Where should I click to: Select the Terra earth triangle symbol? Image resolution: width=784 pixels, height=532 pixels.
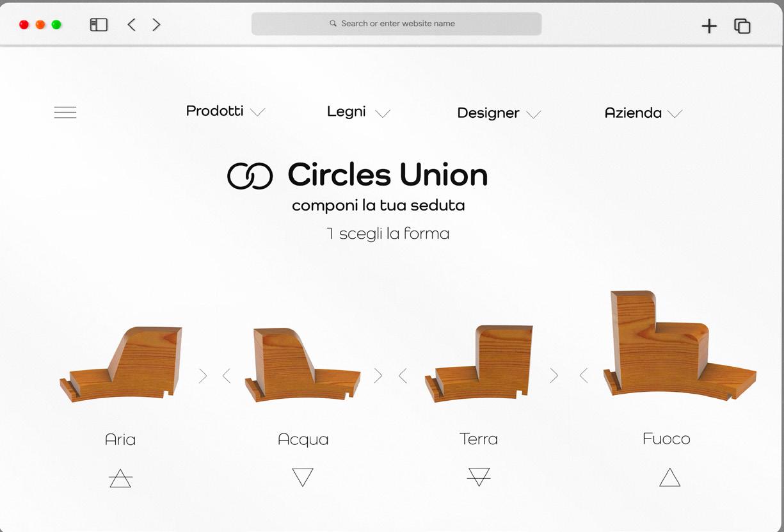click(479, 477)
